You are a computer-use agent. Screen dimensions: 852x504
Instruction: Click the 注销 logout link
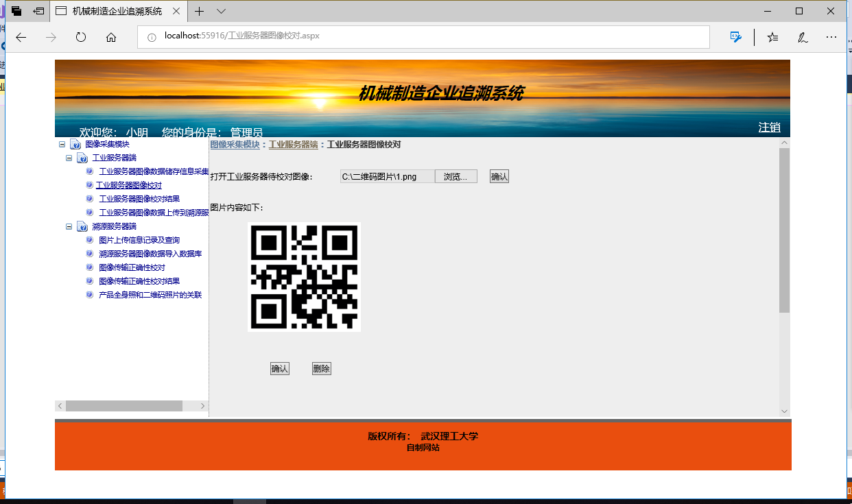(769, 128)
